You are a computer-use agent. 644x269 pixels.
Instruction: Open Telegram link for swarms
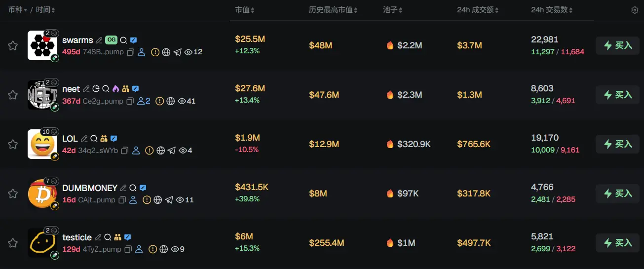(178, 52)
